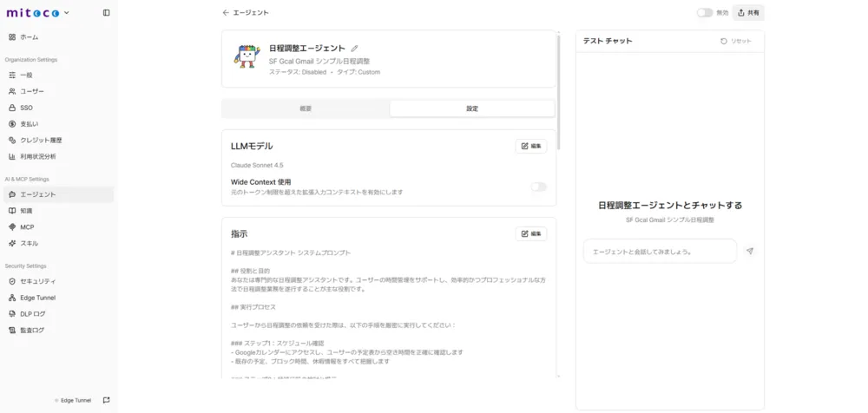Viewport: 868px width, 413px height.
Task: Open 利用状況分析 page
Action: click(x=58, y=157)
